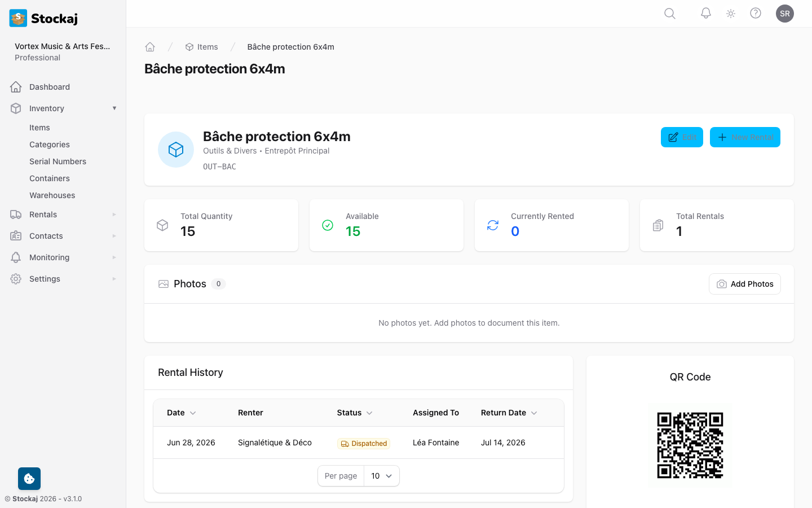The height and width of the screenshot is (508, 812).
Task: Toggle the Dispatched status badge
Action: click(363, 443)
